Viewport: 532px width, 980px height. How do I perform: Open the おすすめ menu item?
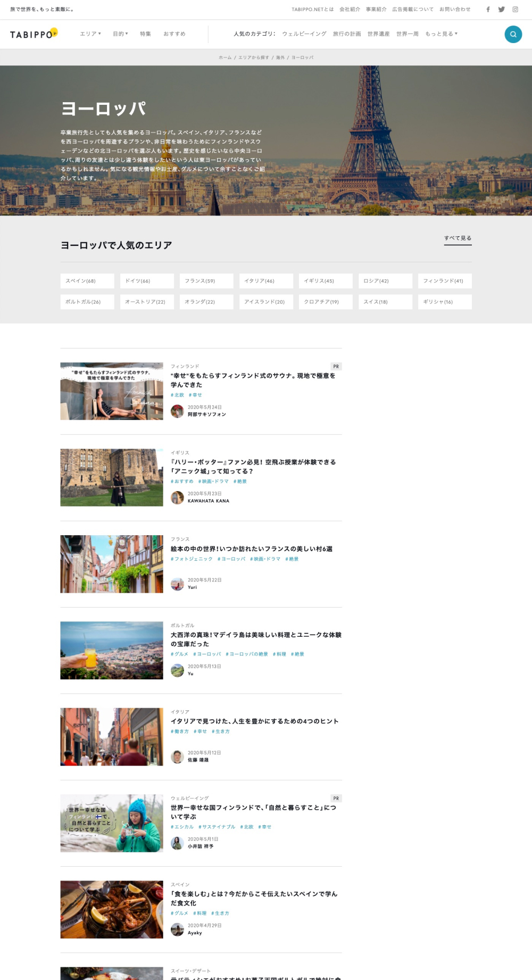[174, 34]
